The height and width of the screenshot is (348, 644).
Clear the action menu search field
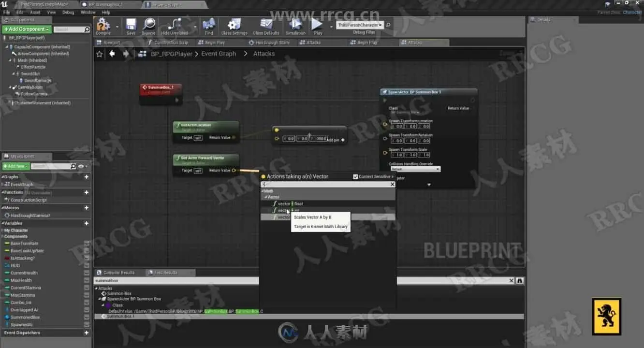click(393, 184)
